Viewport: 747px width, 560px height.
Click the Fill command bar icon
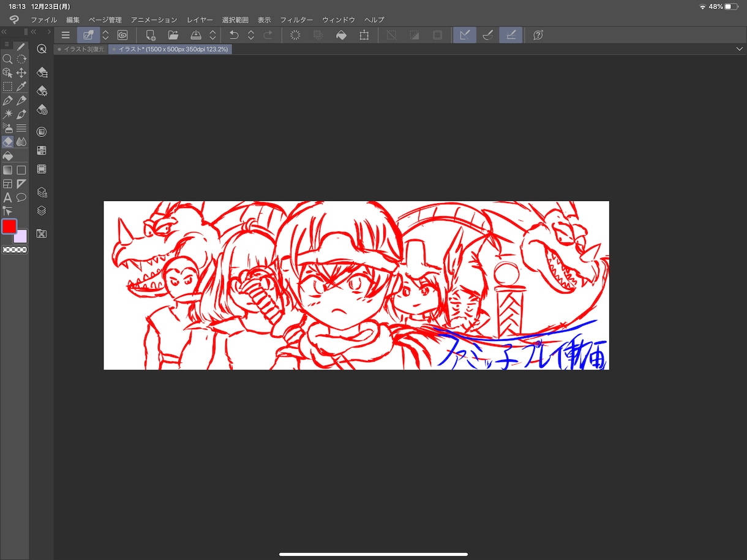coord(342,35)
